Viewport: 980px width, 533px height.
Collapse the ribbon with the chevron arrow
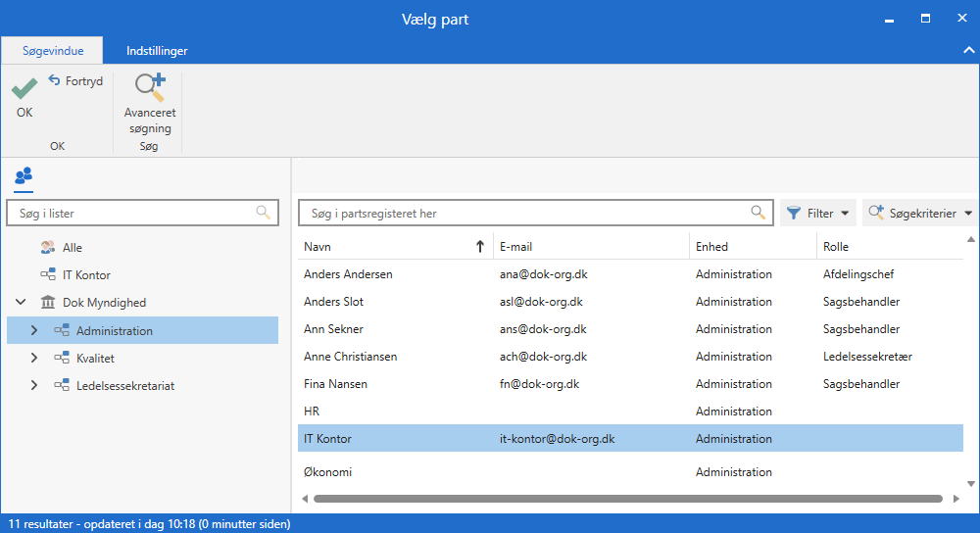pyautogui.click(x=968, y=50)
